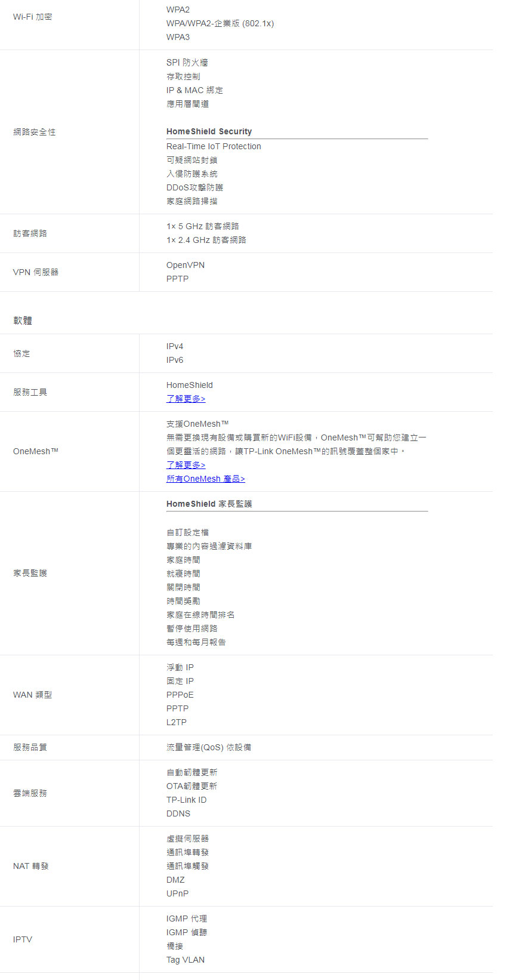
Task: Click the OpenVPN entry
Action: (x=186, y=265)
